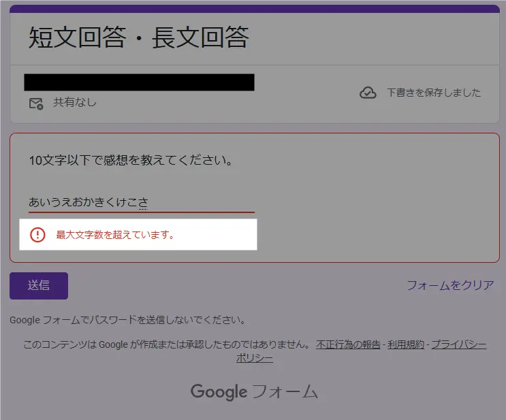The height and width of the screenshot is (420, 506).
Task: Click the mail not-shared icon
Action: pos(36,103)
